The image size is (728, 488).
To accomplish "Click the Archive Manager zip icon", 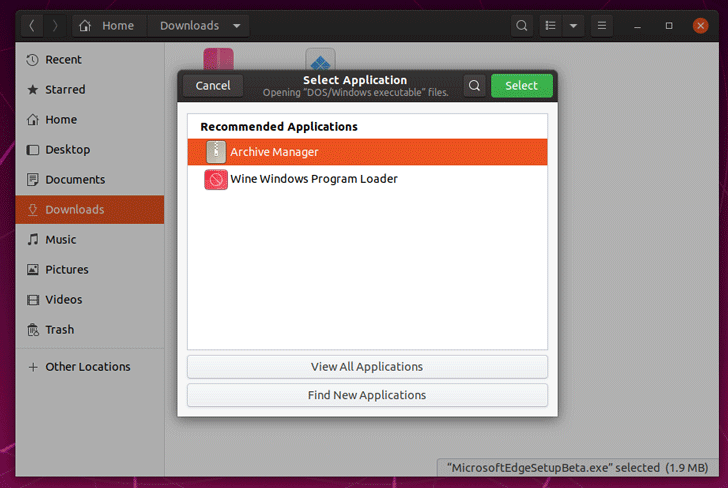I will point(216,152).
